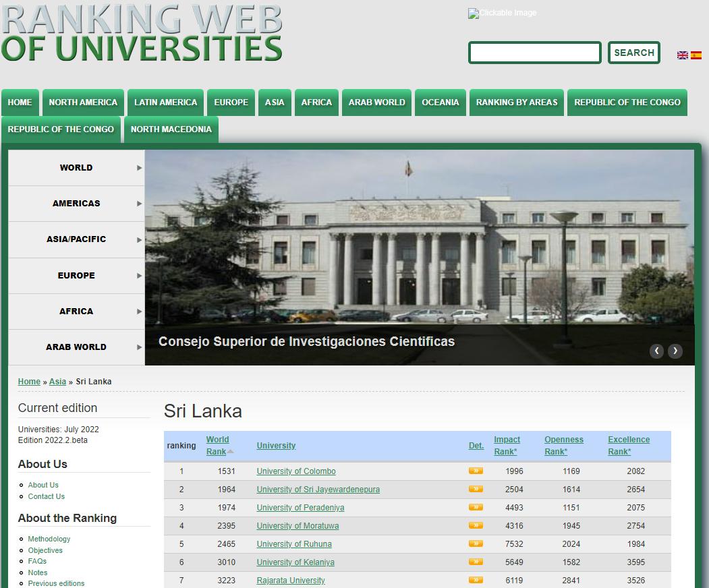Open the AFRICA tab in the top navigation

click(316, 102)
